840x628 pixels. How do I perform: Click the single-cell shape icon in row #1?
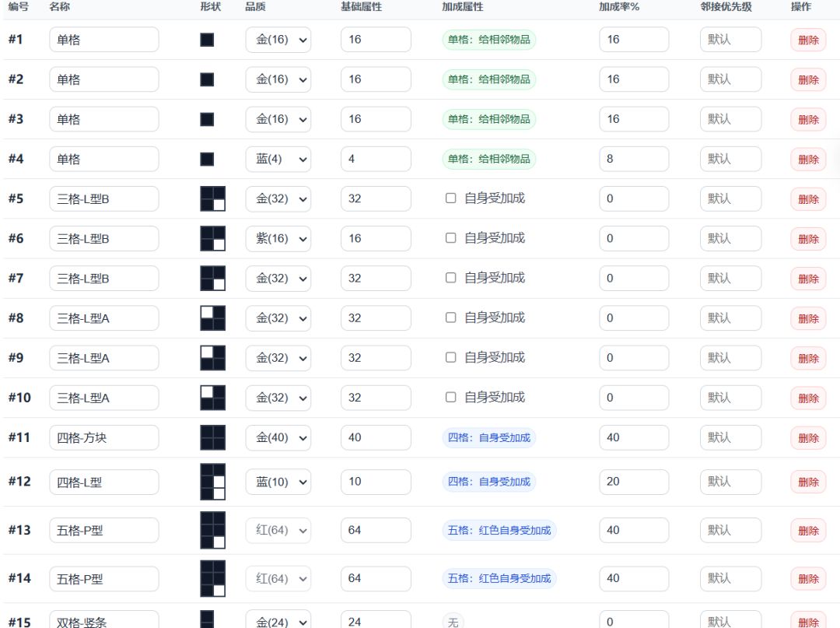click(207, 40)
